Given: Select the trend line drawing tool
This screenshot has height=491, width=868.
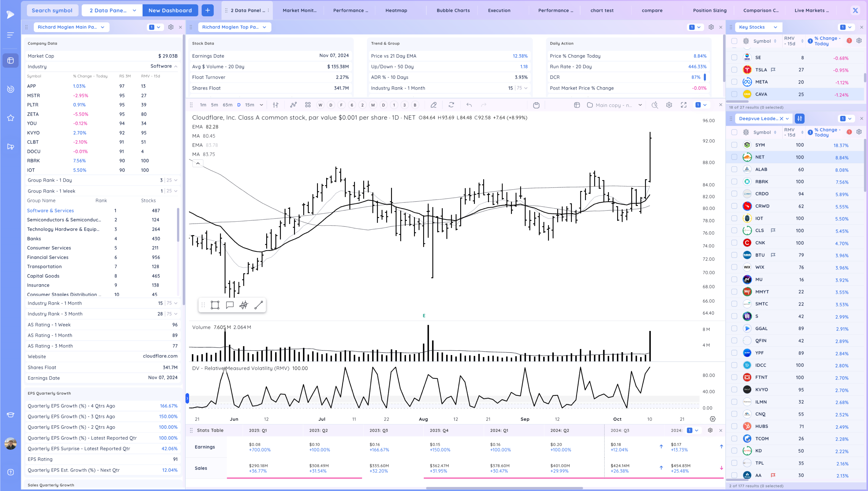Looking at the screenshot, I should tap(258, 305).
